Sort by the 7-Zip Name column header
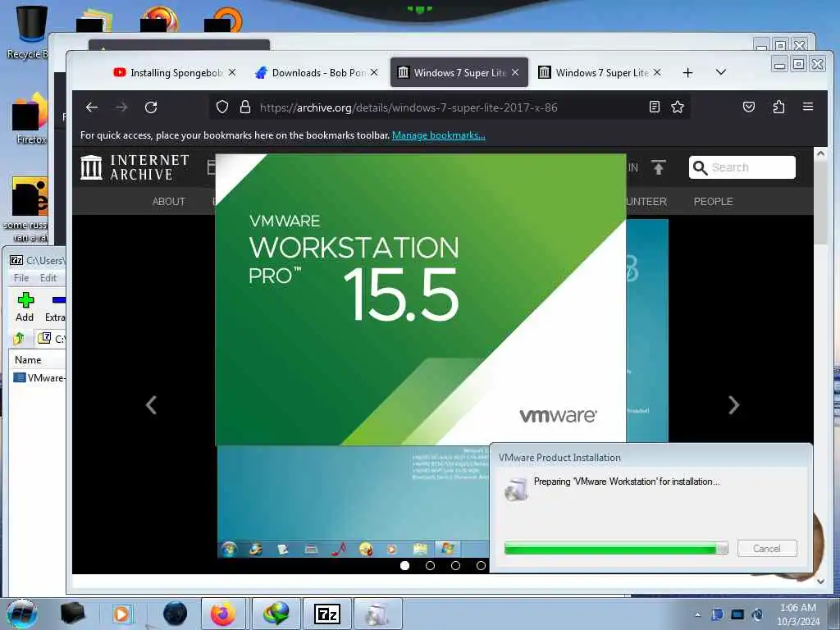Screen dimensions: 840x630 [x=38, y=360]
